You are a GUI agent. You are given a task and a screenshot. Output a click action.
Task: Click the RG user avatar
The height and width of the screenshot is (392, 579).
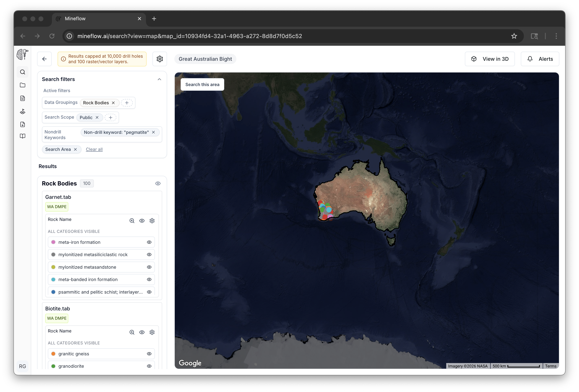coord(23,366)
